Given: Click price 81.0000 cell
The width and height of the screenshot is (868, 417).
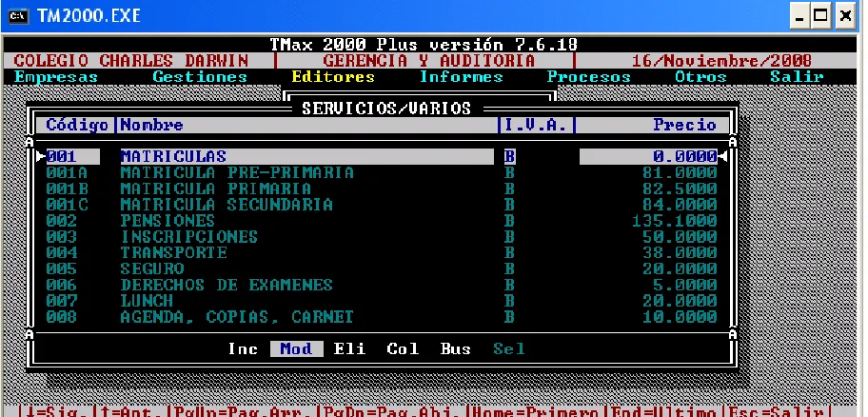Looking at the screenshot, I should click(x=680, y=172).
